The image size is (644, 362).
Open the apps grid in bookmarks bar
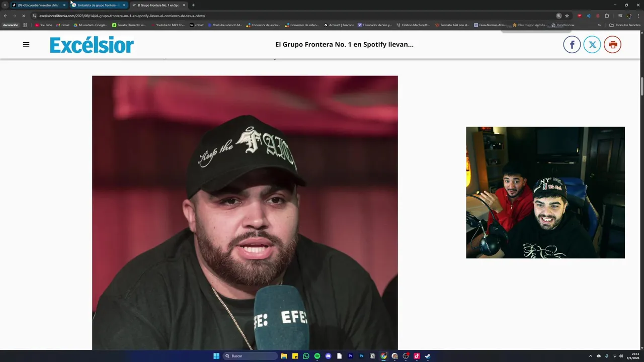pos(25,25)
